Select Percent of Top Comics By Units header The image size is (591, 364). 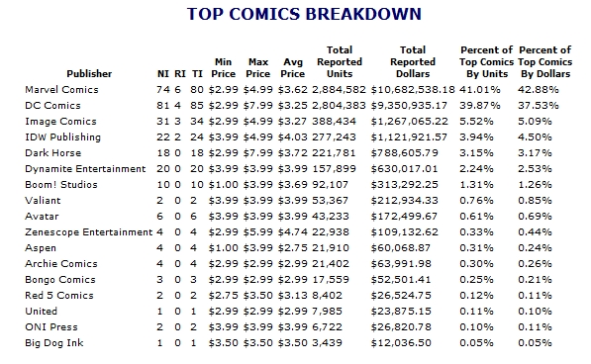tap(487, 61)
